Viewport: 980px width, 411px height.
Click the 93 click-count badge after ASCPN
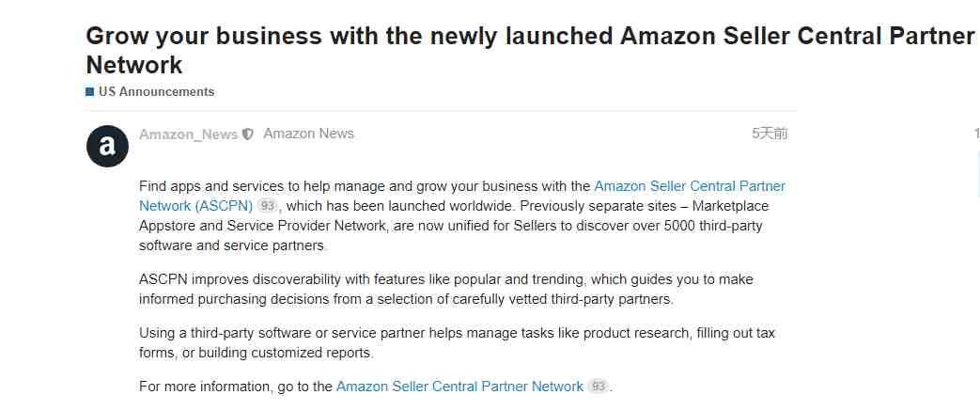coord(268,206)
